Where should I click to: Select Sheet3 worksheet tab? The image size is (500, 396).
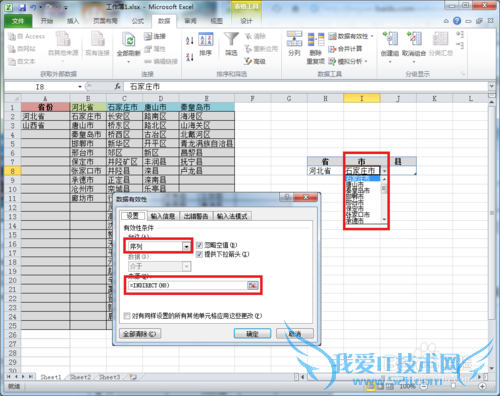(109, 377)
